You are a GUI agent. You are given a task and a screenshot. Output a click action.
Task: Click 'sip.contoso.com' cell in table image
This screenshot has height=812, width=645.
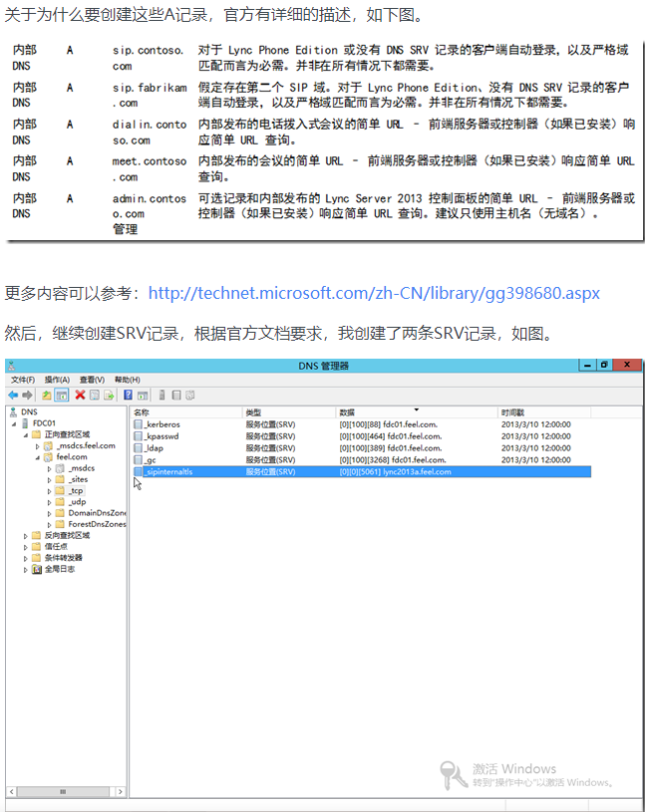click(149, 58)
